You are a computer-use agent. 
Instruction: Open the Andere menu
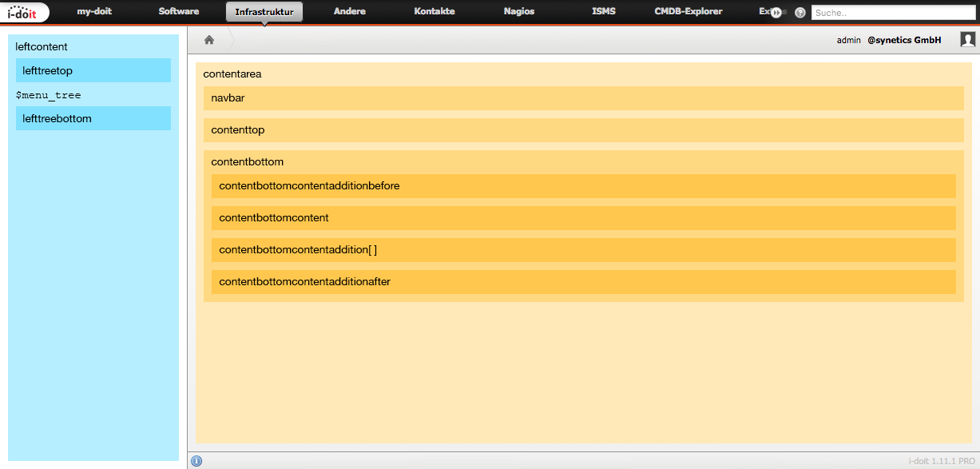point(349,12)
